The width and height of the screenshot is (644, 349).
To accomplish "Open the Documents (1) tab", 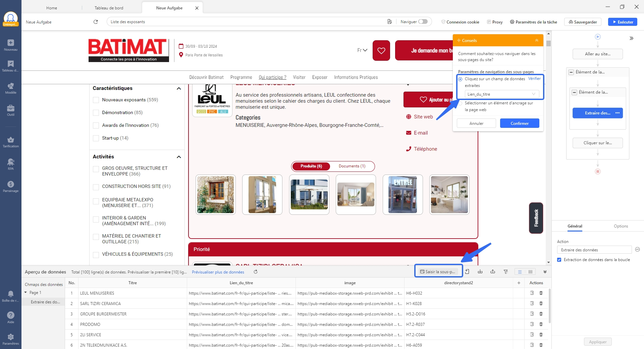I will pos(352,166).
